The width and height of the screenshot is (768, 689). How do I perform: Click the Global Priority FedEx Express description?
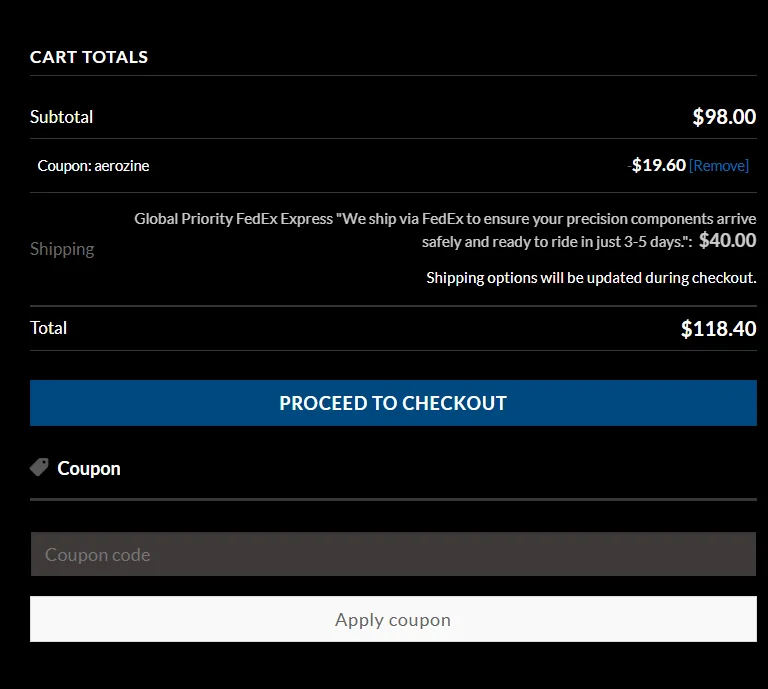click(445, 230)
